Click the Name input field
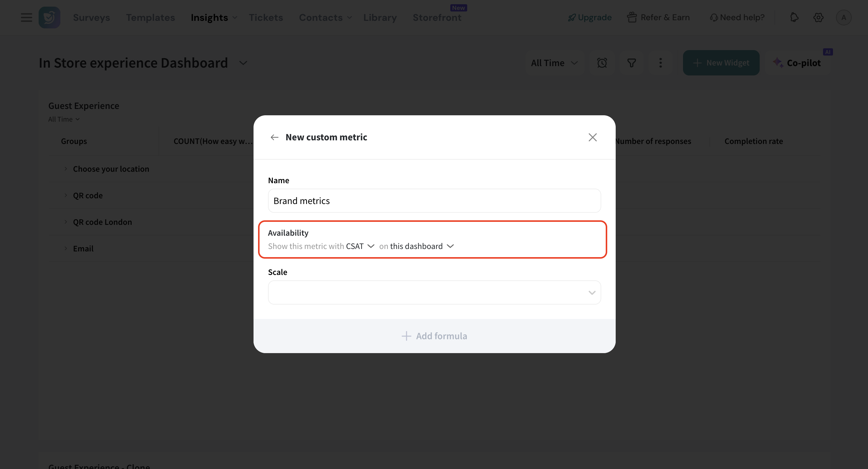 tap(434, 201)
